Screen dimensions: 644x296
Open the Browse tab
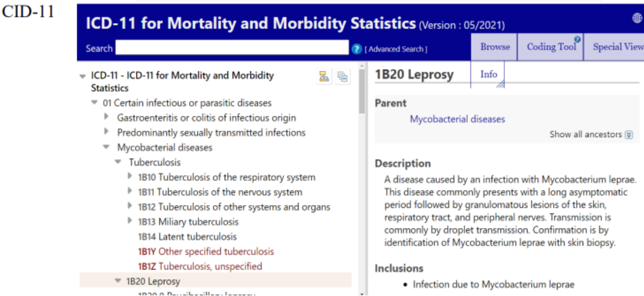(x=494, y=47)
